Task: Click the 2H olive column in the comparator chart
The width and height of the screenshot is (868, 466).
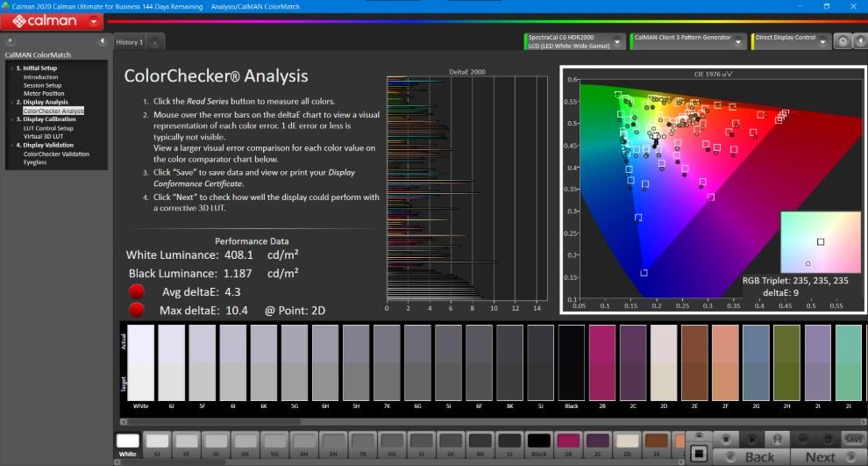Action: click(x=786, y=363)
